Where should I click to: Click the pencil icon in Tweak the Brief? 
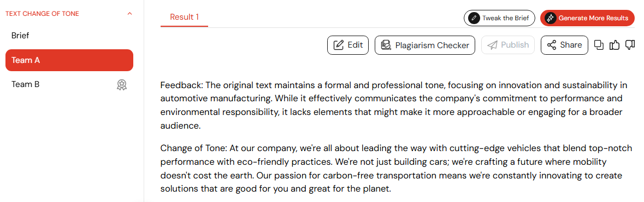pos(474,18)
